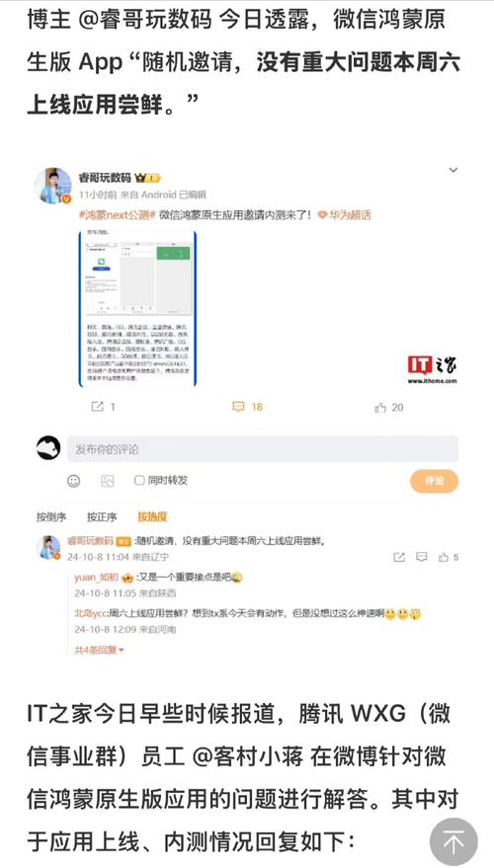Open the post options chevron menu
The height and width of the screenshot is (868, 494).
(453, 170)
